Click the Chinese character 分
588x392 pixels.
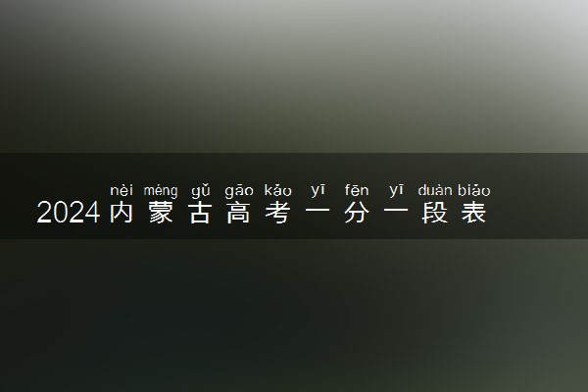tap(357, 213)
